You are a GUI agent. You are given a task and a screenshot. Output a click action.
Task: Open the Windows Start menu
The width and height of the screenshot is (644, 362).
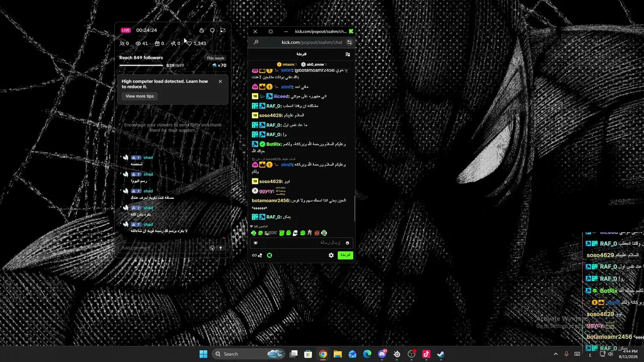(x=203, y=354)
